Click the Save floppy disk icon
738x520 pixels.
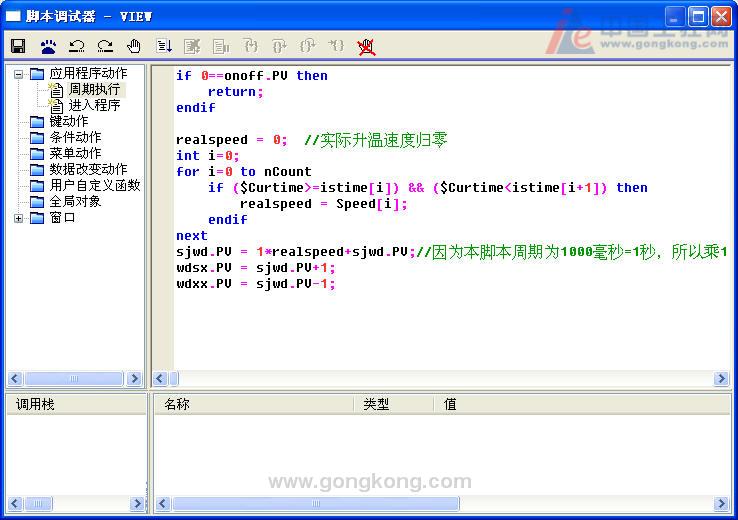(x=18, y=46)
